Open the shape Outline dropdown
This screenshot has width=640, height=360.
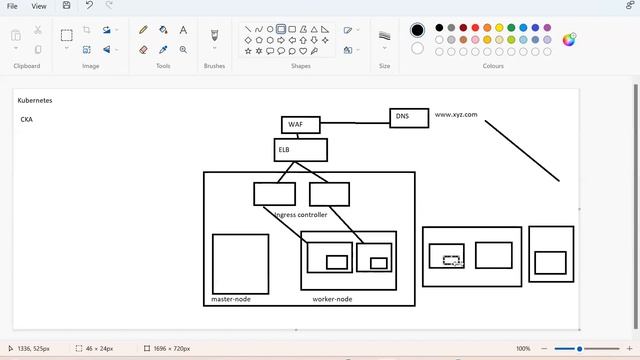[351, 30]
